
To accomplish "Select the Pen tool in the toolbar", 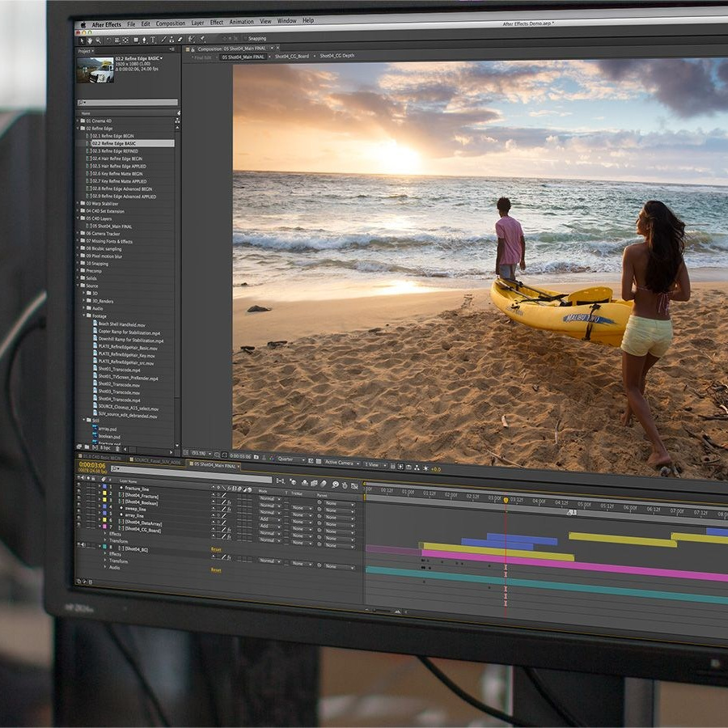I will 144,37.
